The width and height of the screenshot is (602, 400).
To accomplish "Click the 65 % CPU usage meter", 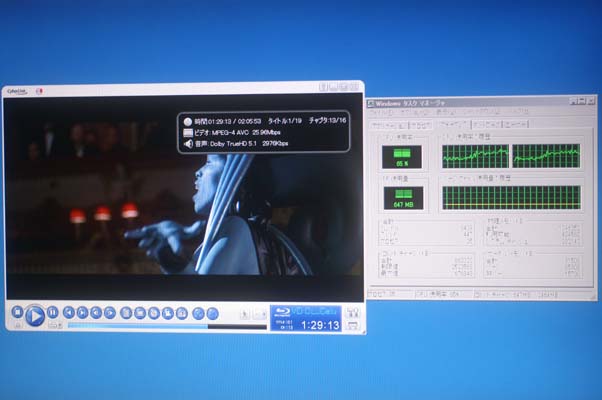I will [402, 157].
